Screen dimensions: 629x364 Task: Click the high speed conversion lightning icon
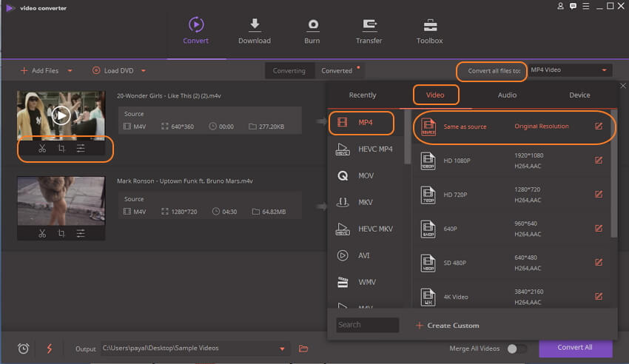coord(49,348)
